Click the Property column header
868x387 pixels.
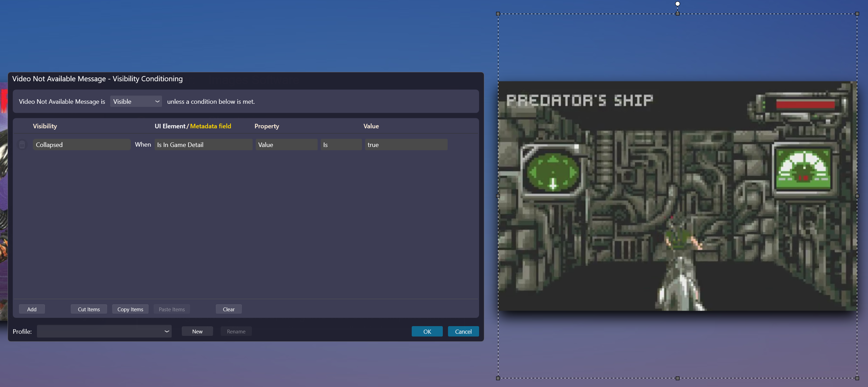[x=267, y=126]
